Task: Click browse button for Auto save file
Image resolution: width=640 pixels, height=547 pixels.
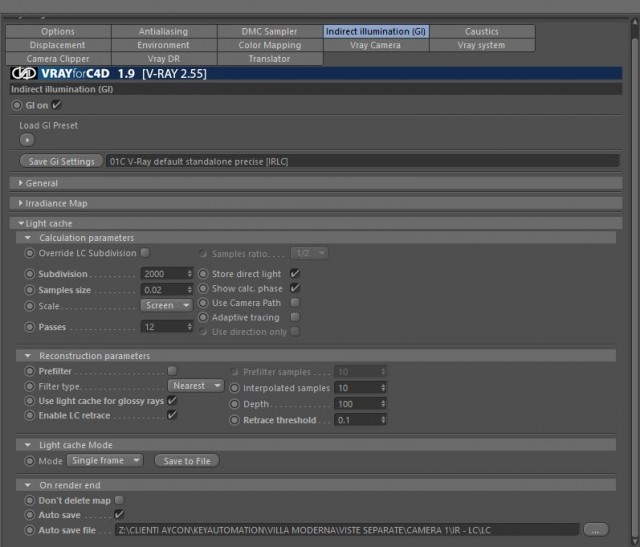Action: 596,529
